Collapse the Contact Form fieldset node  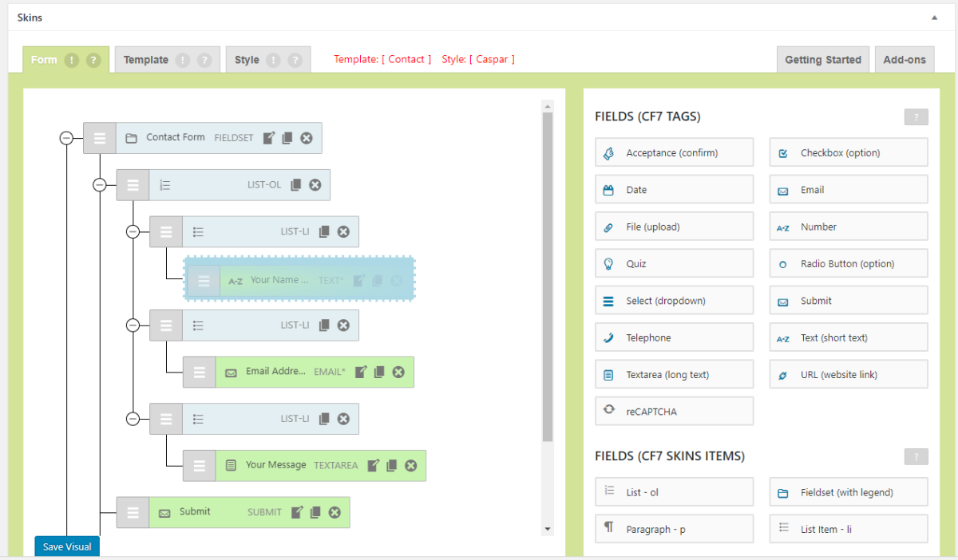click(x=67, y=138)
